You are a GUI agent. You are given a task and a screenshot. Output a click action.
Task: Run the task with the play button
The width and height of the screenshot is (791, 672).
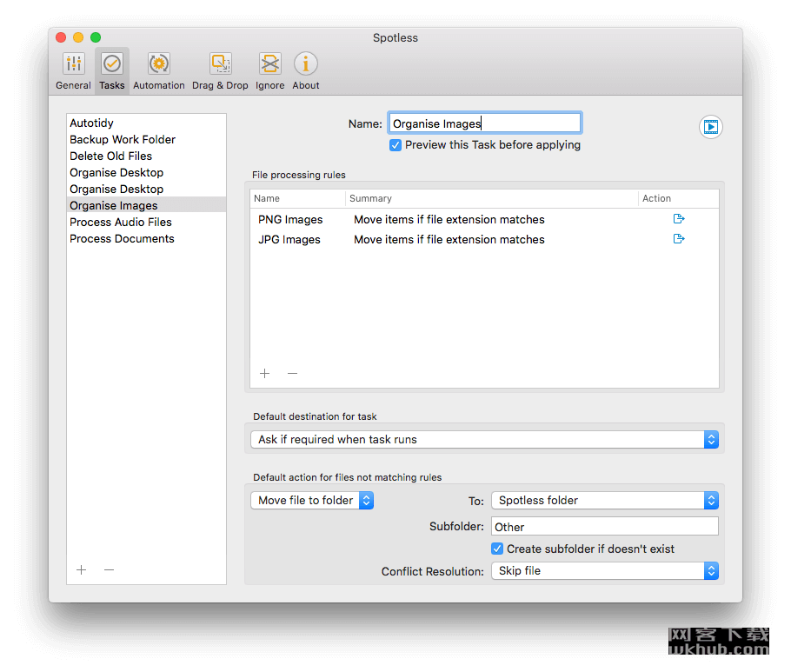pyautogui.click(x=711, y=127)
